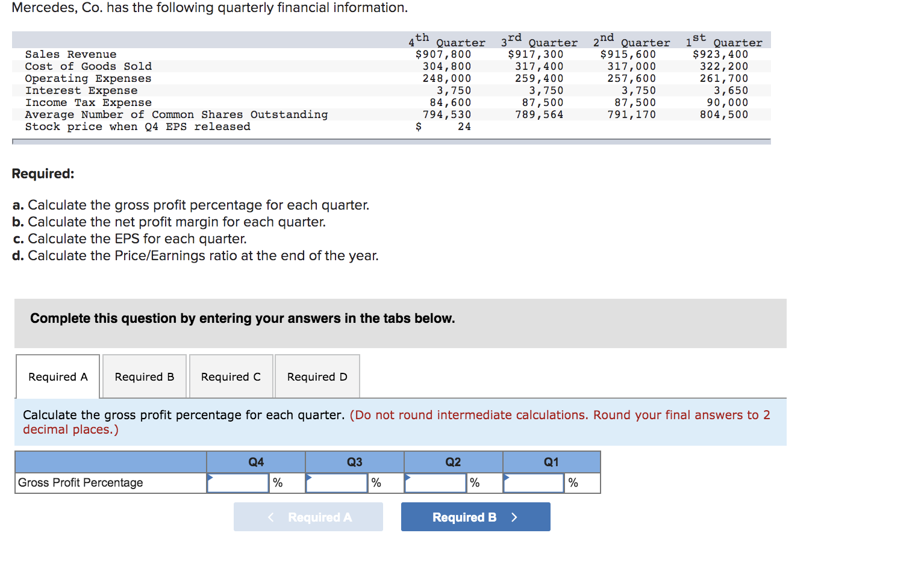Click the percent sign beside the Q4 field
Viewport: 924px width, 577px height.
[x=278, y=482]
